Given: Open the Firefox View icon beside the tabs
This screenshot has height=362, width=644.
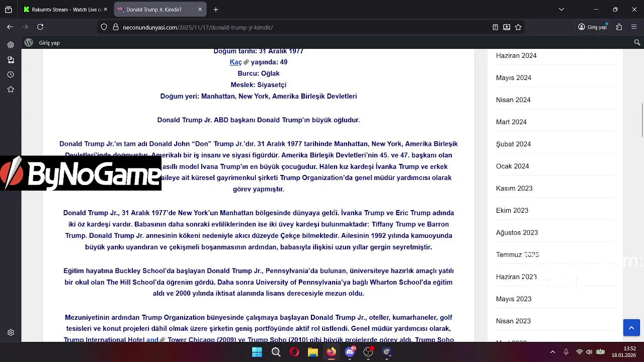Looking at the screenshot, I should click(9, 10).
